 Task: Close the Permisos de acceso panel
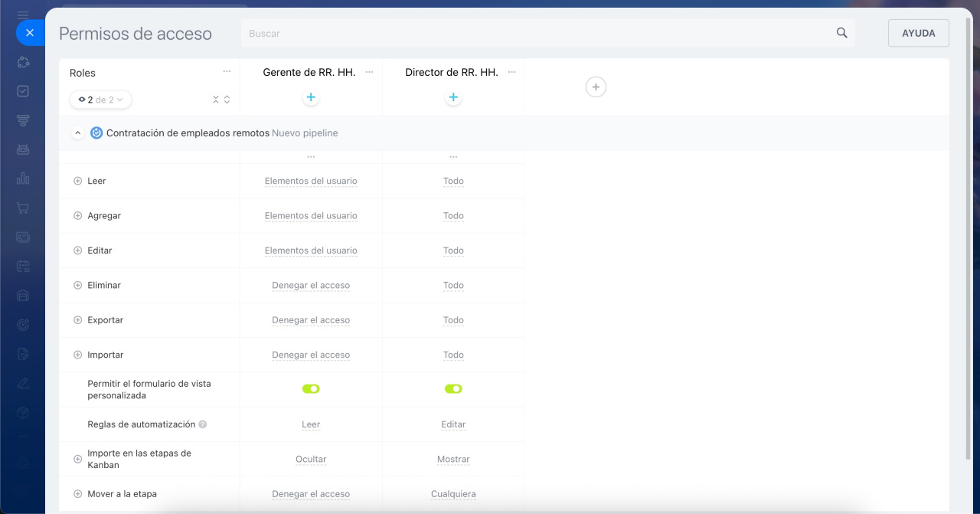coord(29,33)
